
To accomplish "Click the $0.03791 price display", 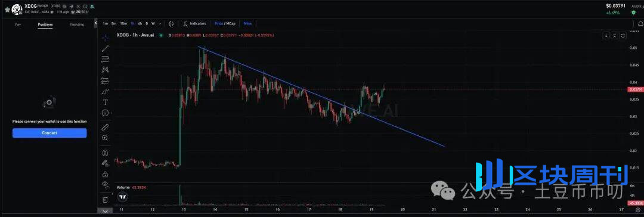I will point(615,6).
